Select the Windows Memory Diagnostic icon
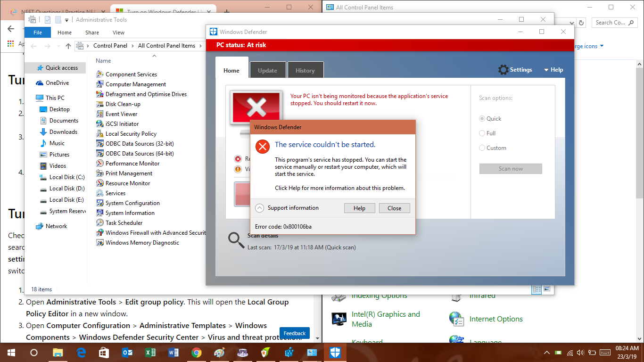The image size is (644, 362). 100,242
